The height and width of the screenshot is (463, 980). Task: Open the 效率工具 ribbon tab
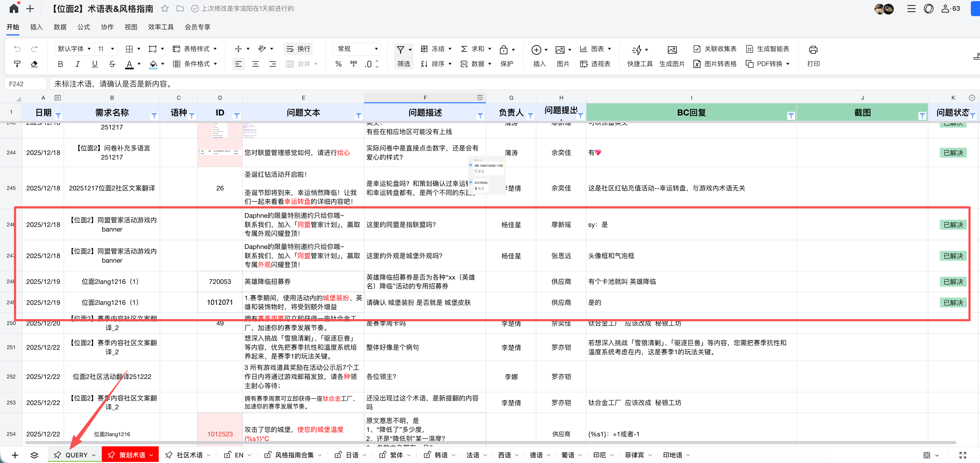coord(161,27)
